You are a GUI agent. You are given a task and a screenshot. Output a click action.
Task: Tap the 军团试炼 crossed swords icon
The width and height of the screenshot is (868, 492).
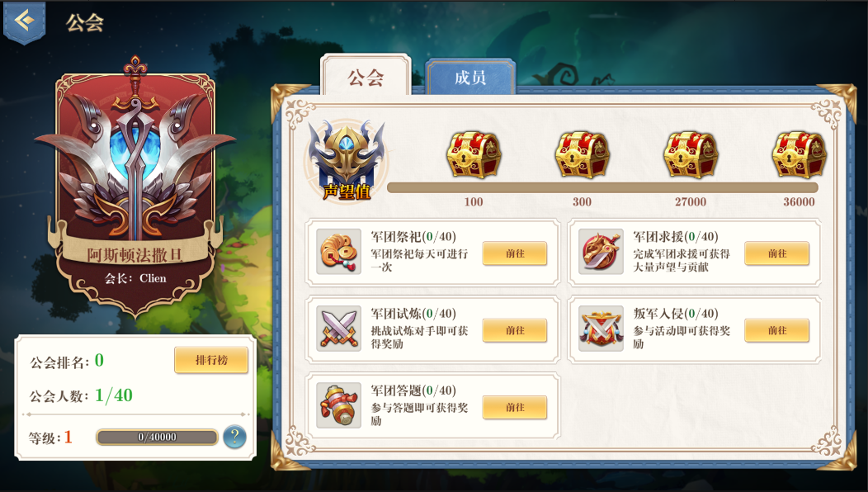click(338, 329)
